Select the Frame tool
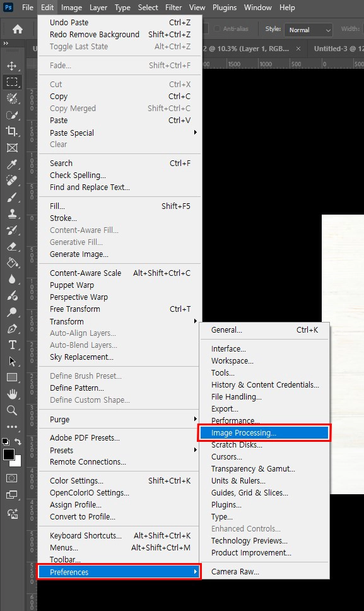This screenshot has width=364, height=611. 12,148
